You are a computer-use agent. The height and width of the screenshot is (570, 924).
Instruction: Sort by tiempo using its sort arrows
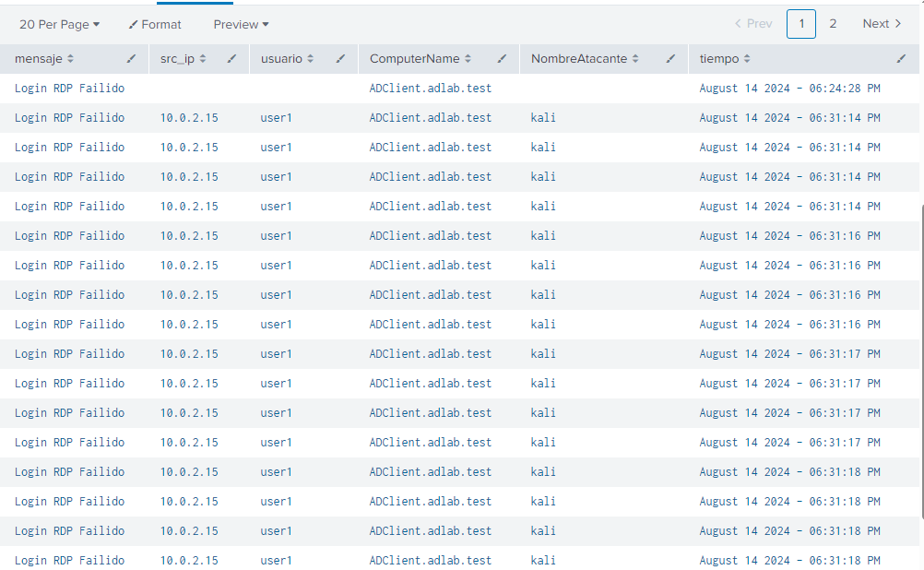coord(747,59)
